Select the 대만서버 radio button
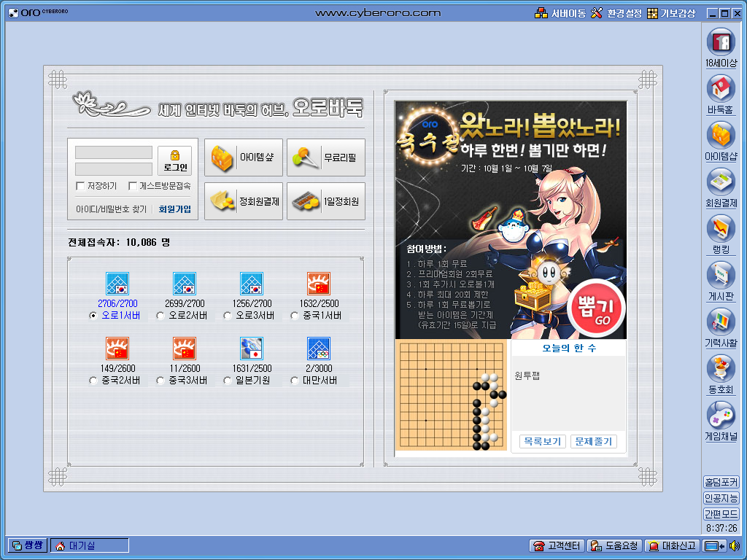 [295, 381]
